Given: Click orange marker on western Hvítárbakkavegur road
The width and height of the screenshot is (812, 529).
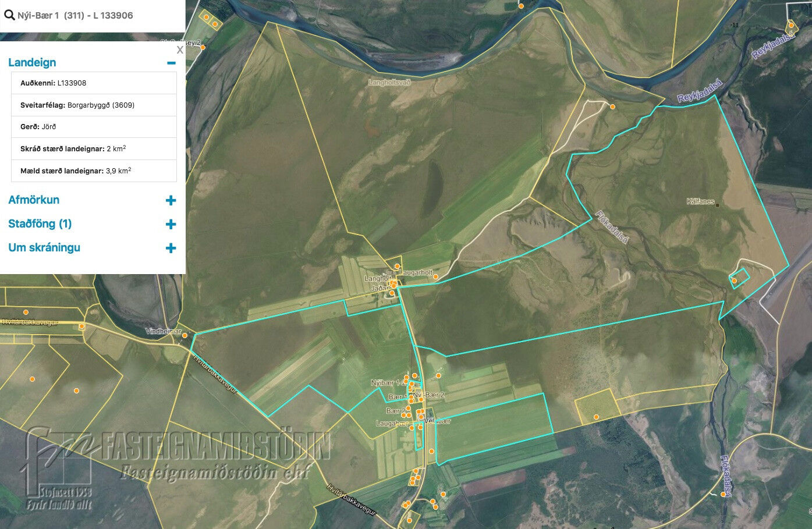Looking at the screenshot, I should click(x=82, y=326).
